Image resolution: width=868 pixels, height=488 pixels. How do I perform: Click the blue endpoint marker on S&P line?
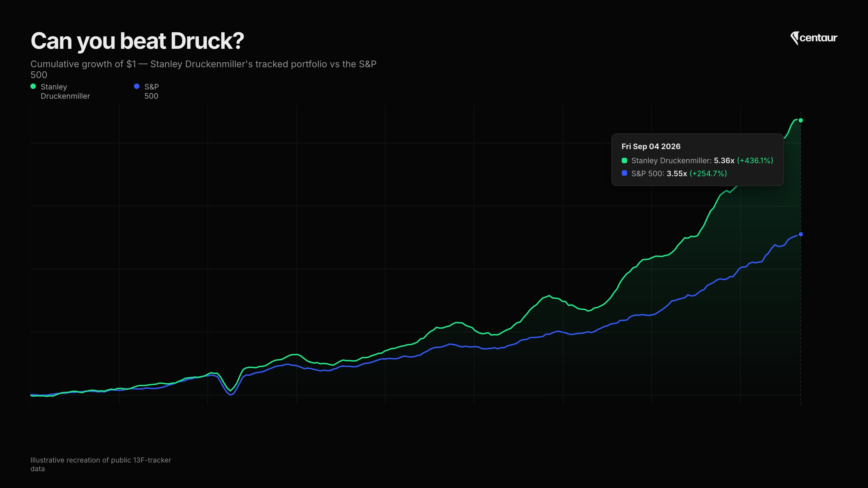[x=801, y=234]
